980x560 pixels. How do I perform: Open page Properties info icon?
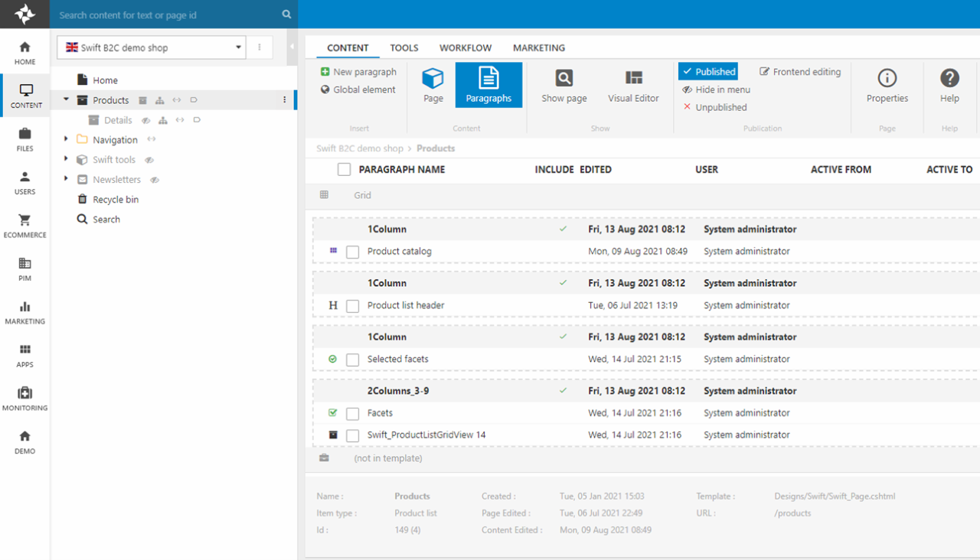tap(887, 79)
